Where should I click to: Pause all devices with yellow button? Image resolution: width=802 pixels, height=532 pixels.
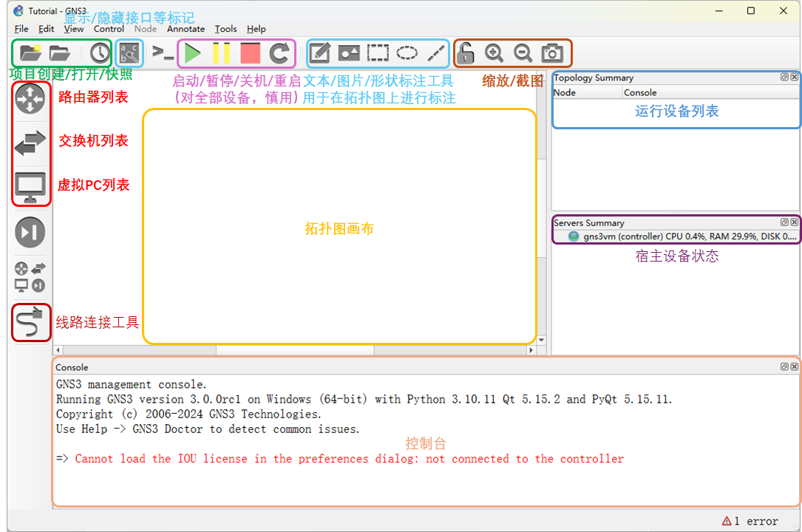(x=222, y=52)
